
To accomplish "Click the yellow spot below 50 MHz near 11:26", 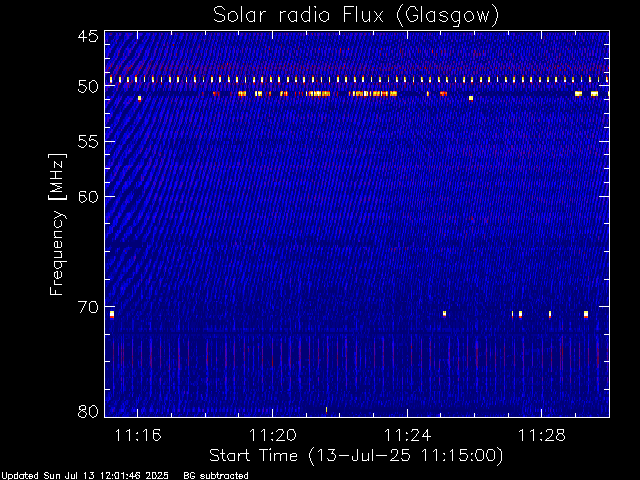I will click(471, 98).
